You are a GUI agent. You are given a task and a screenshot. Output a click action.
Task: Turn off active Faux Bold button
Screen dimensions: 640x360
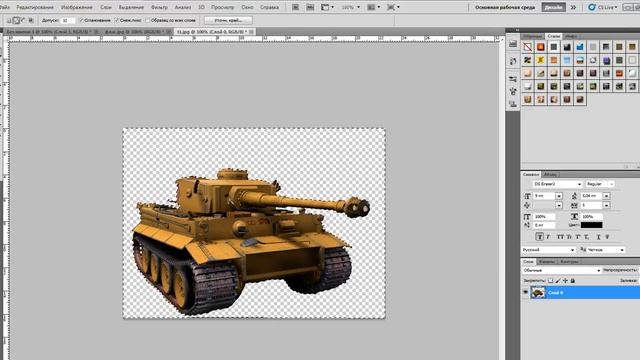coord(539,237)
